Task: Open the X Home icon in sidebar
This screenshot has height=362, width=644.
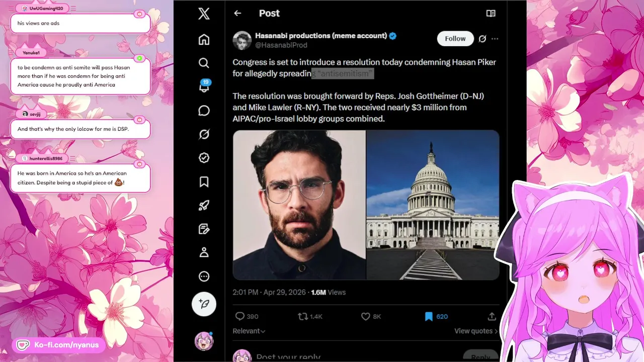Action: point(204,39)
